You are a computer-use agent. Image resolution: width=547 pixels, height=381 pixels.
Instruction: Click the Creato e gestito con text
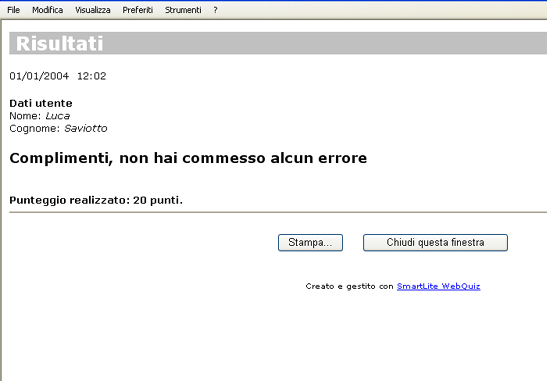pos(349,286)
